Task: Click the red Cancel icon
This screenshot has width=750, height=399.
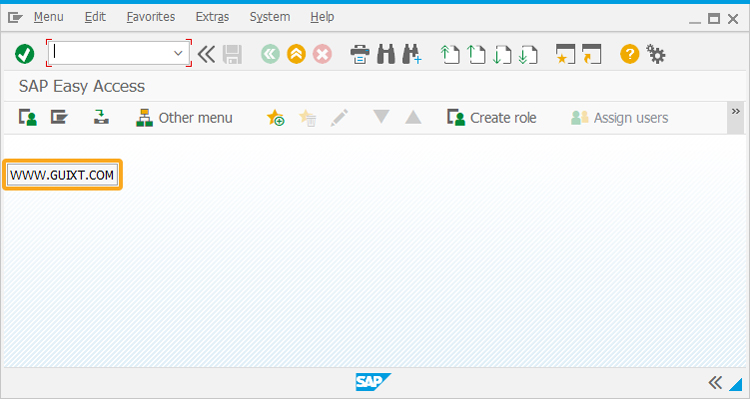Action: click(x=322, y=54)
